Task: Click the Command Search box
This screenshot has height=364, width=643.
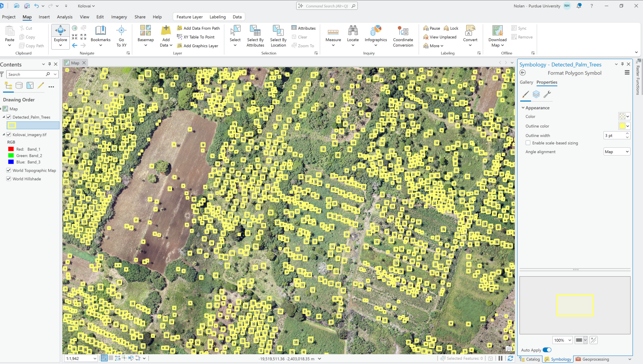Action: click(327, 6)
